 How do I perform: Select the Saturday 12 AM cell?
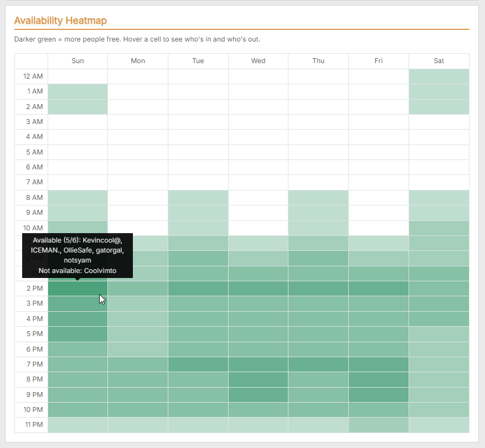point(439,76)
